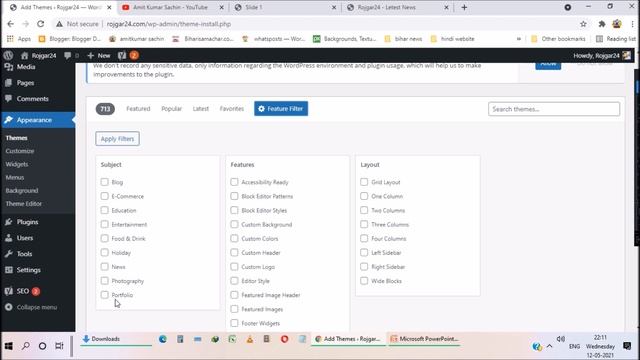Open the Edge browser on taskbar
The height and width of the screenshot is (360, 640).
coord(162,339)
